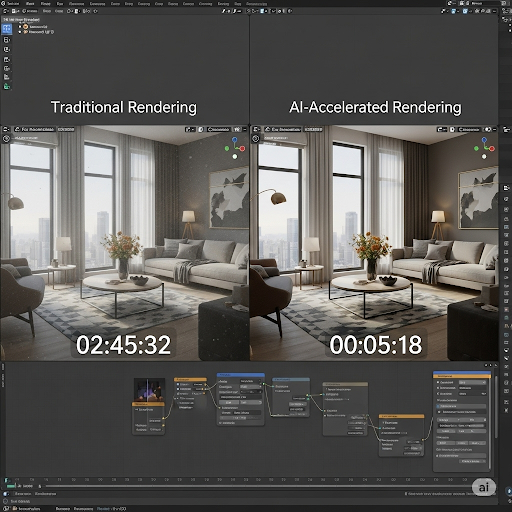Click the round 'ai' badge in the bottom-right corner

(x=484, y=487)
